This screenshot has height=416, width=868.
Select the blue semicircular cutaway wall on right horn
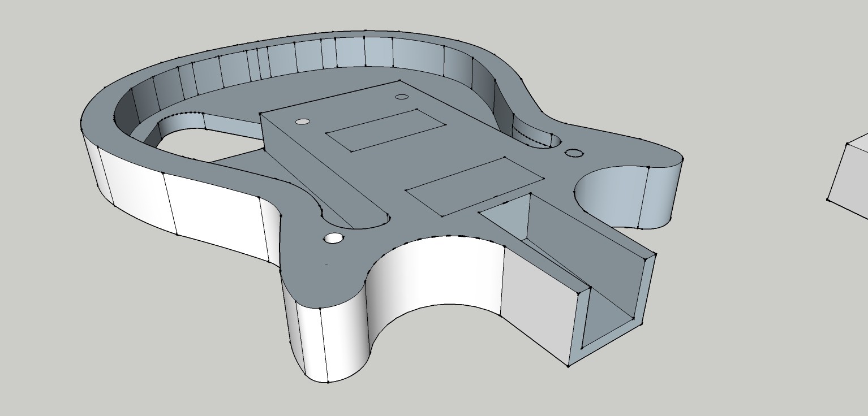coord(614,195)
